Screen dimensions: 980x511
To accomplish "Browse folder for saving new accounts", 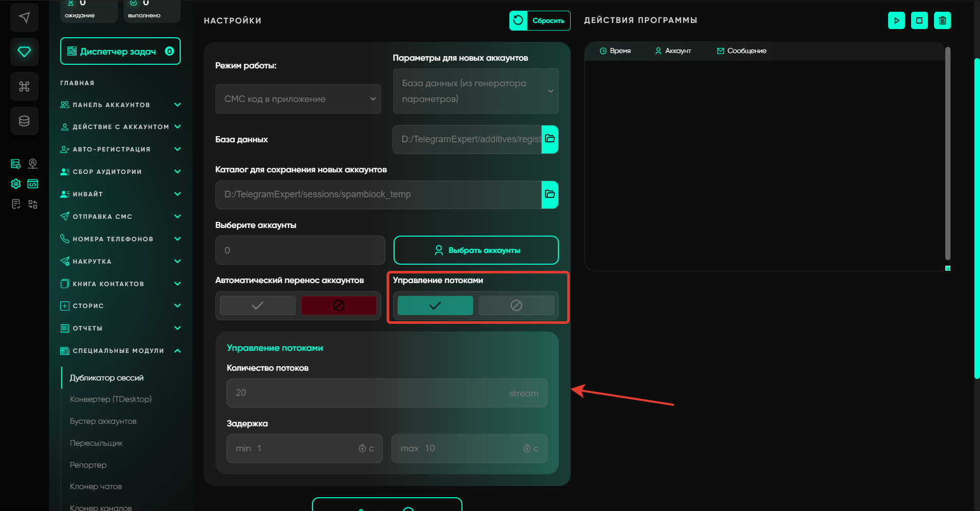I will [550, 194].
